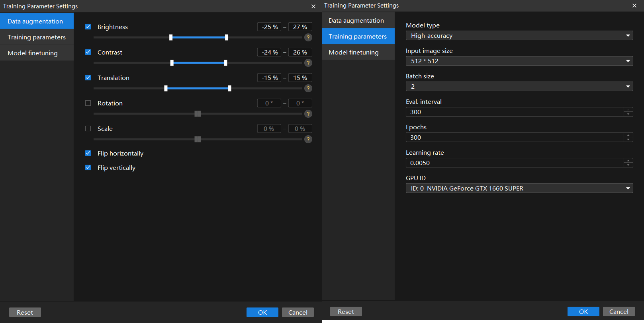This screenshot has height=323, width=644.
Task: Increase Epochs with up arrow
Action: [x=628, y=135]
